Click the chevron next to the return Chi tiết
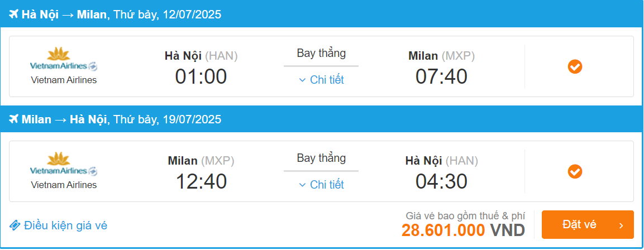Screen dimensions: 644x250 302,185
